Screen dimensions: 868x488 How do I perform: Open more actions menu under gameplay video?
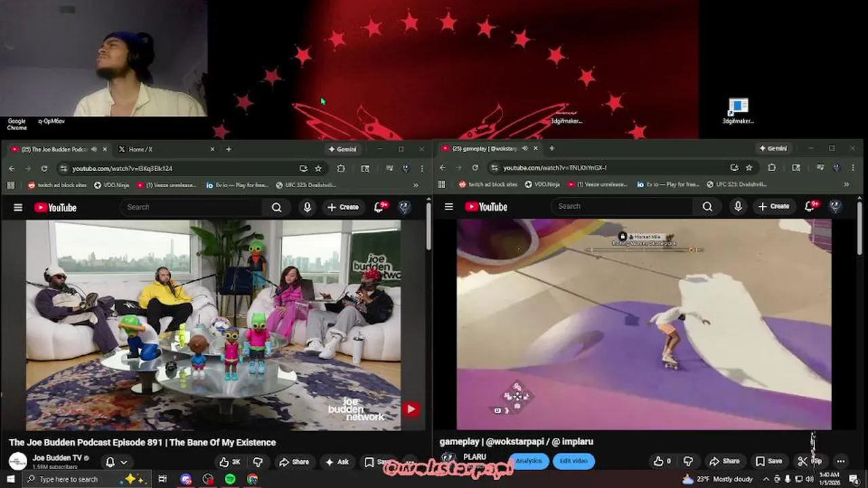coord(841,461)
